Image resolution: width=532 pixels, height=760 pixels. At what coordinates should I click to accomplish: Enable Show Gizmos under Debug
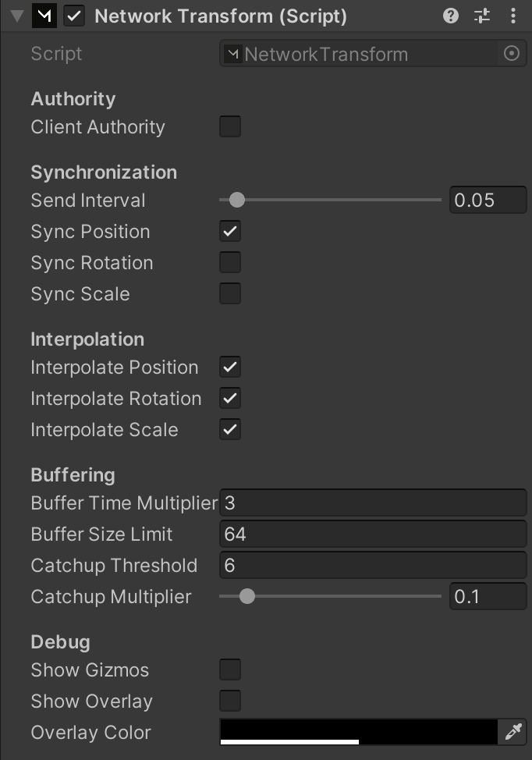coord(230,669)
